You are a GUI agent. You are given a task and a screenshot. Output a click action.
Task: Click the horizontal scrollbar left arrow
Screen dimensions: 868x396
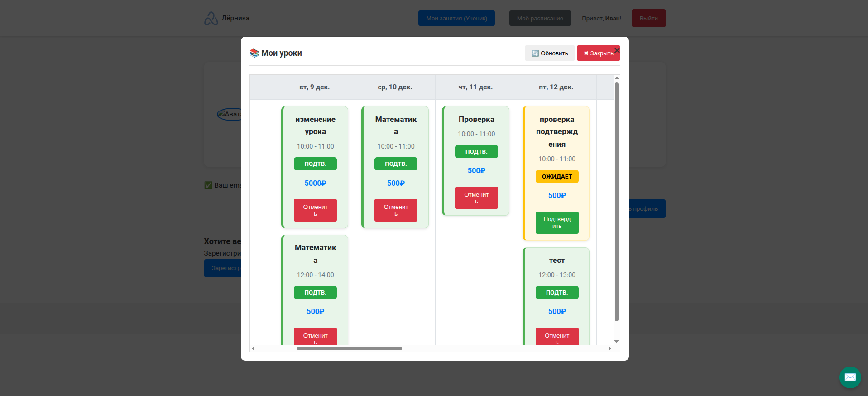(253, 348)
